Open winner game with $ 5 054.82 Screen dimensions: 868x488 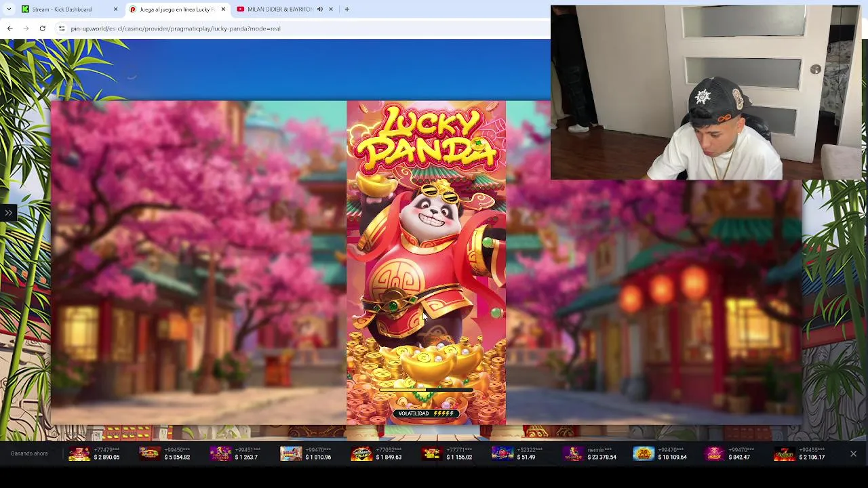[165, 453]
